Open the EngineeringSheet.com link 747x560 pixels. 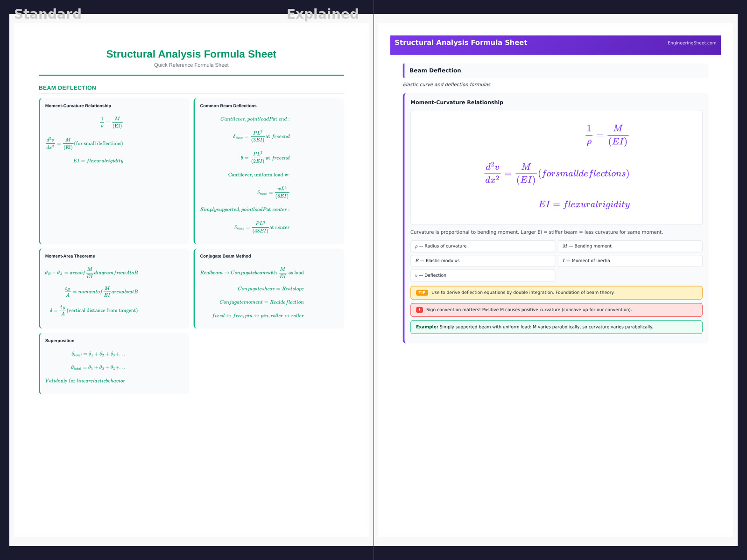click(x=691, y=43)
